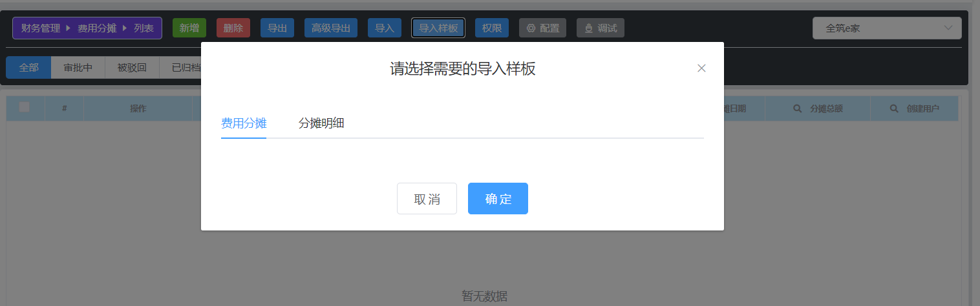Select the 费用分摊 tab in dialog

pos(244,123)
